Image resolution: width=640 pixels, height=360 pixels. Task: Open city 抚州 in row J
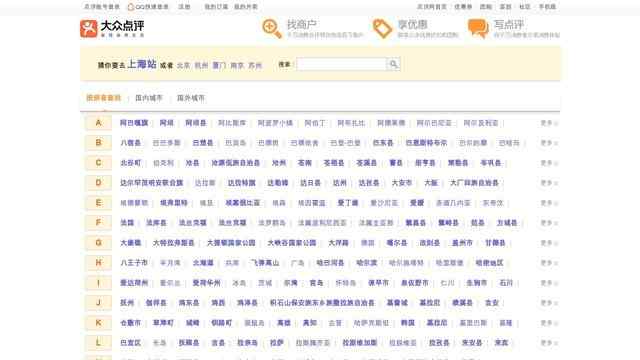(127, 303)
